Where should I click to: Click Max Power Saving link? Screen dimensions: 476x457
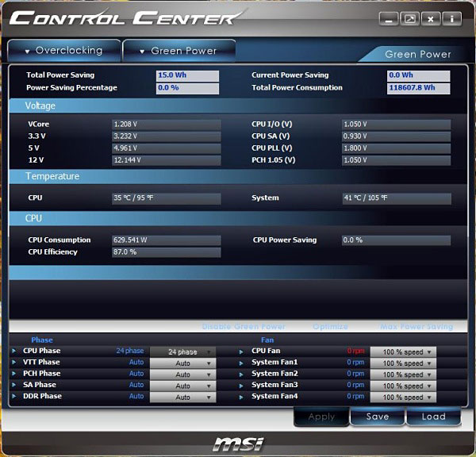(x=416, y=327)
